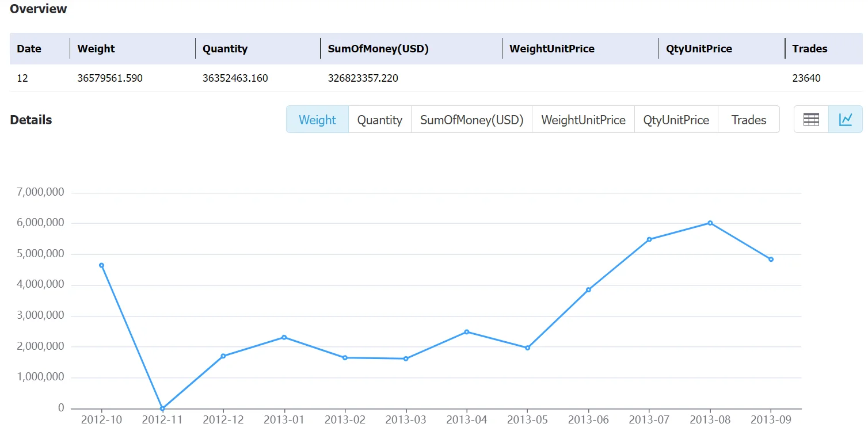The width and height of the screenshot is (868, 435).
Task: Select the Quantity metric tab
Action: click(380, 120)
